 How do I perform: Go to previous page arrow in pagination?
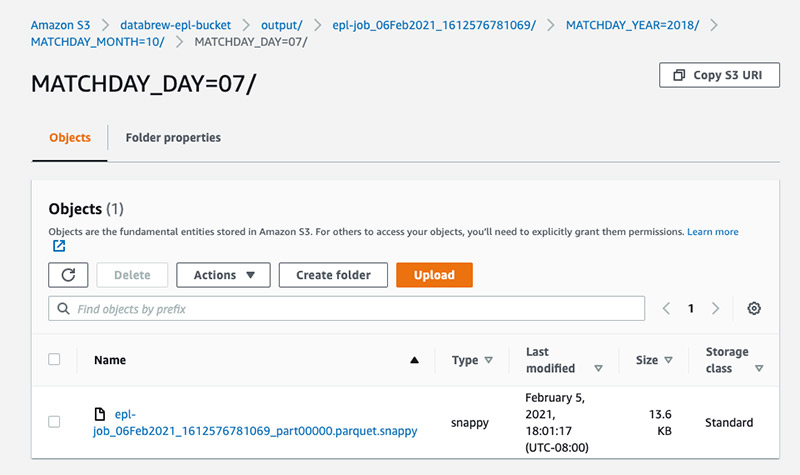[666, 308]
